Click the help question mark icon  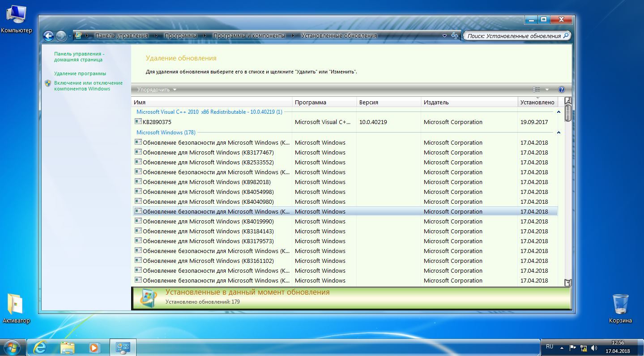(x=562, y=90)
